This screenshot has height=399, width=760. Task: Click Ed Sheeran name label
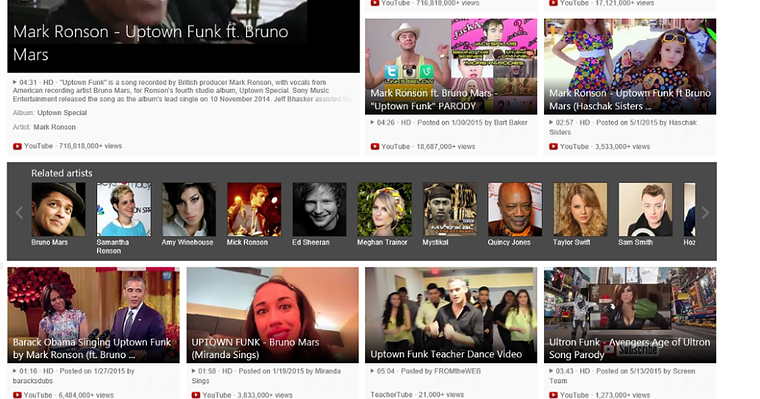pos(311,242)
